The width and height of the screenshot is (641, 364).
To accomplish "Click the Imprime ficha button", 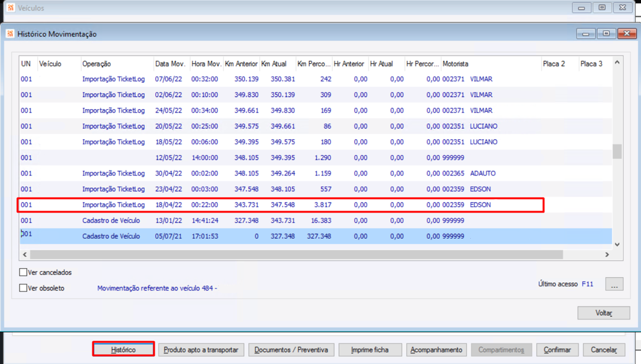I will click(x=370, y=350).
